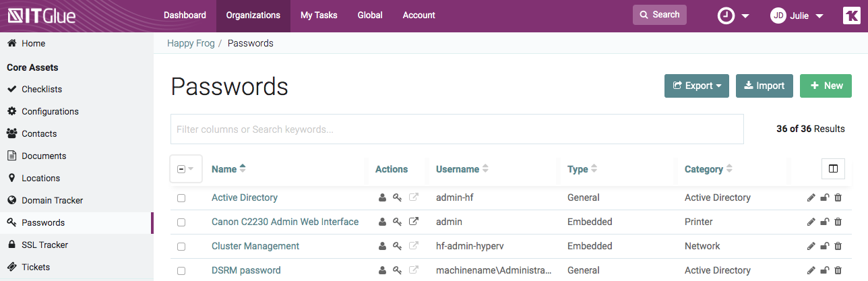Viewport: 868px width, 281px height.
Task: Click the green New button
Action: pos(826,86)
